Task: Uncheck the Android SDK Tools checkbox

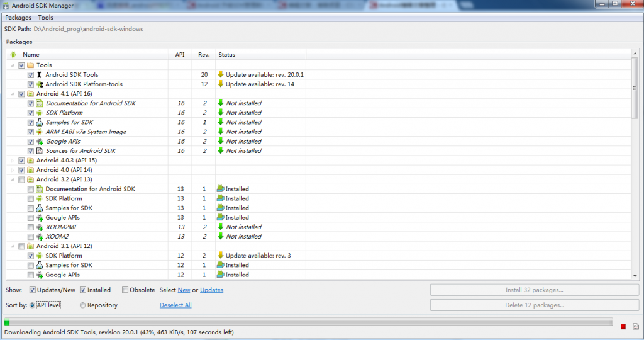Action: point(31,75)
